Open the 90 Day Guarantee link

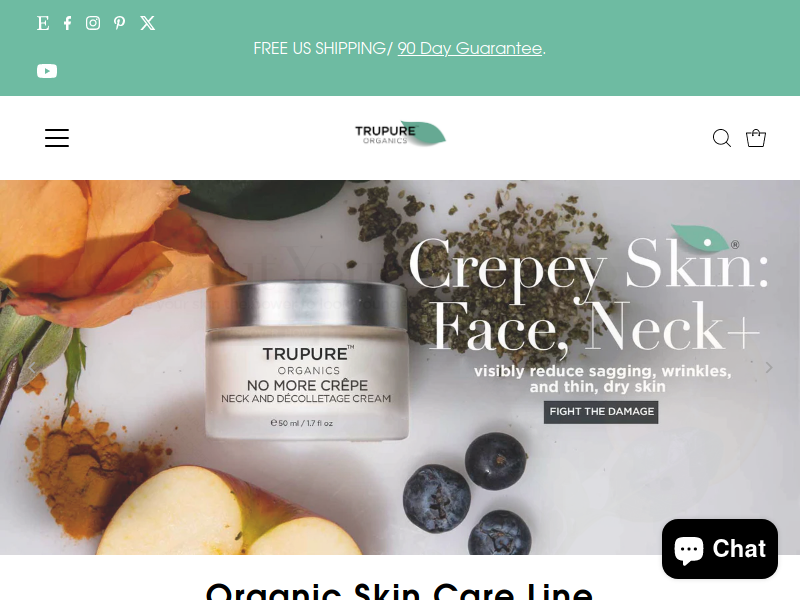pyautogui.click(x=469, y=48)
